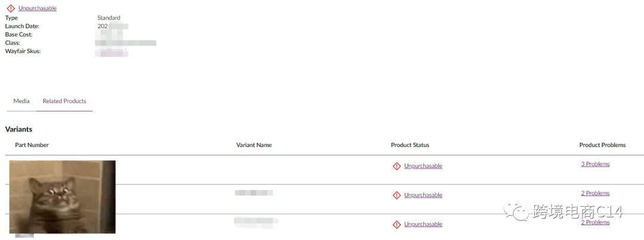Click the blurred variant name in the second row
This screenshot has height=240, width=644.
point(253,193)
